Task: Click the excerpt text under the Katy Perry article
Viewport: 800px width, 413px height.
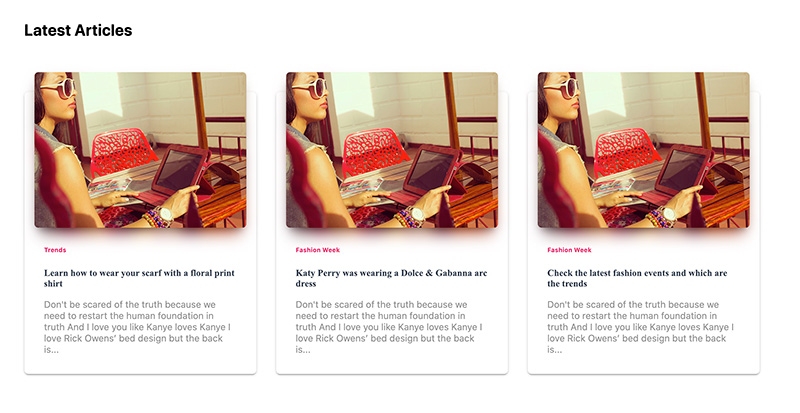Action: pos(389,327)
